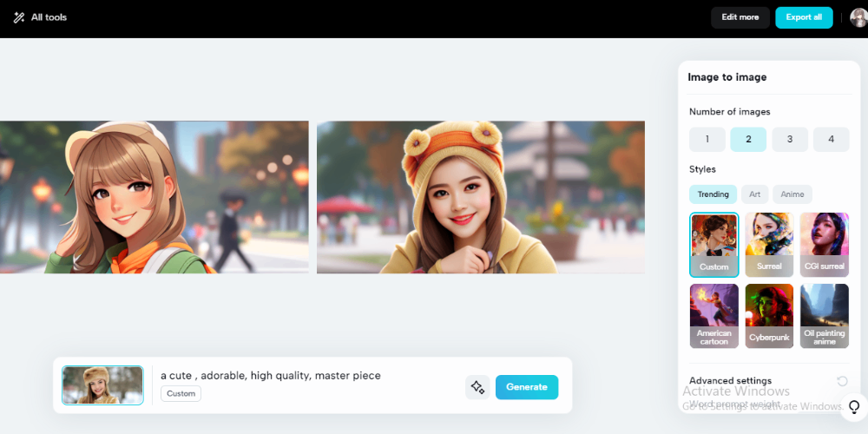Set number of images to 3
This screenshot has width=868, height=434.
790,140
